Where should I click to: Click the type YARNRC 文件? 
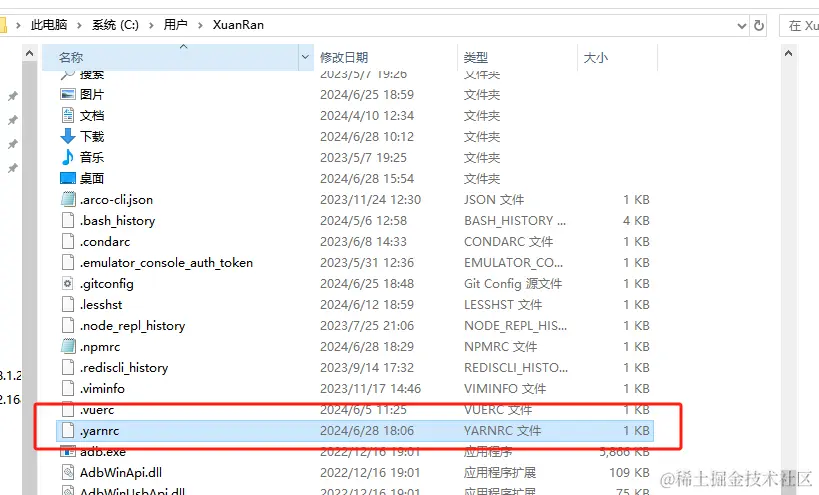click(x=502, y=431)
